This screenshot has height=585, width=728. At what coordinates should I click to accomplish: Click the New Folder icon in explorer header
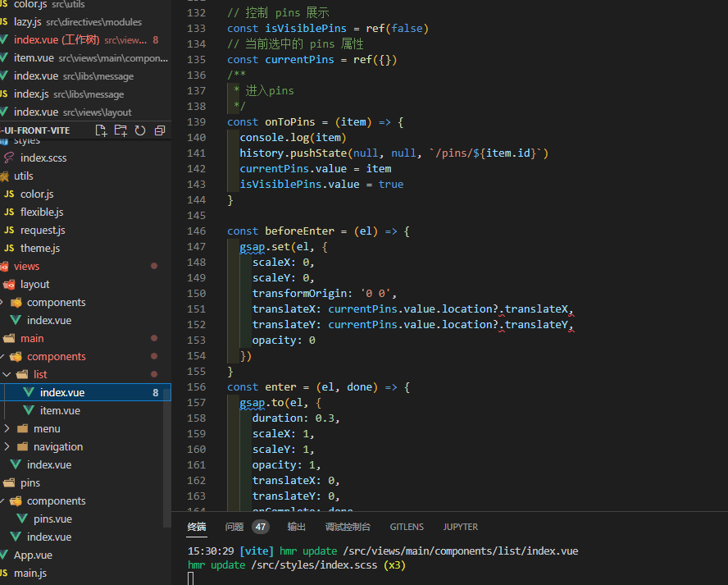pyautogui.click(x=121, y=130)
